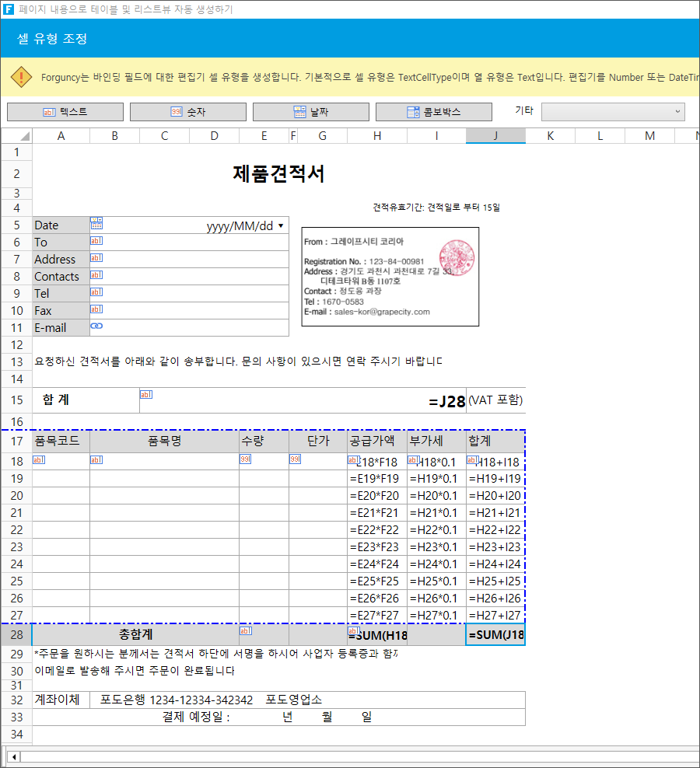Click the hyperlink cell icon in E-mail row
Viewport: 700px width, 768px height.
click(96, 326)
